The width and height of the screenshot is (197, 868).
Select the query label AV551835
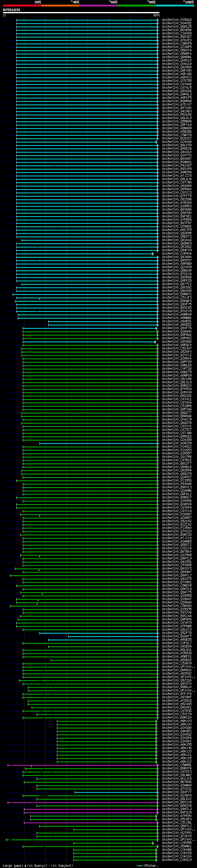(11, 10)
